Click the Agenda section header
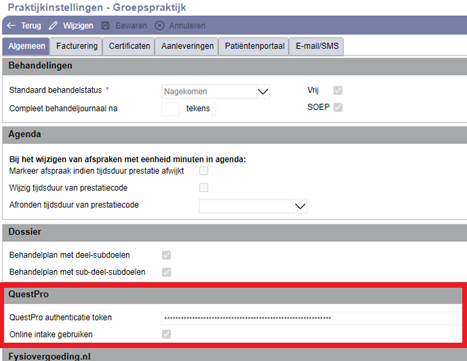467x361 pixels. (235, 134)
